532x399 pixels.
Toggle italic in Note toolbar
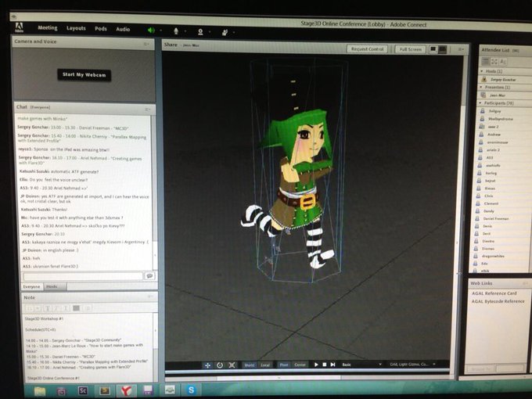(x=56, y=308)
